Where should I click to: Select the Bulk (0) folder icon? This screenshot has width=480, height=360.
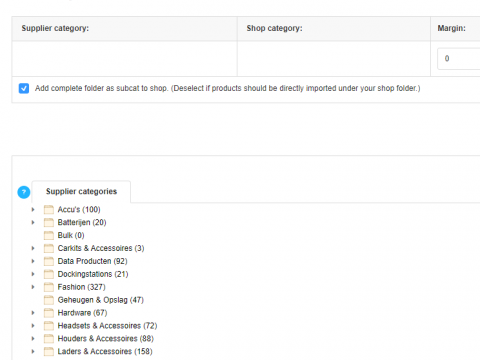click(x=49, y=235)
